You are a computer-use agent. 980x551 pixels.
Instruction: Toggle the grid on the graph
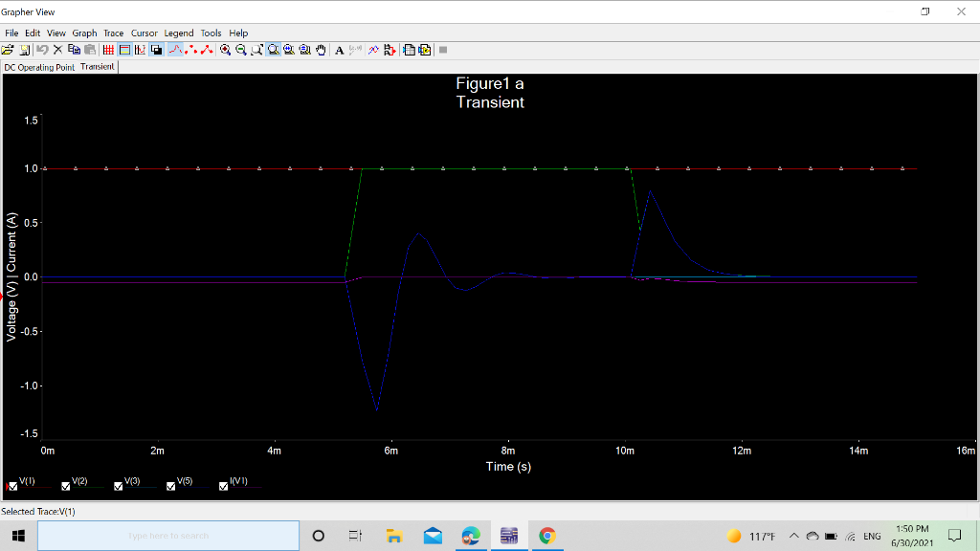(110, 50)
